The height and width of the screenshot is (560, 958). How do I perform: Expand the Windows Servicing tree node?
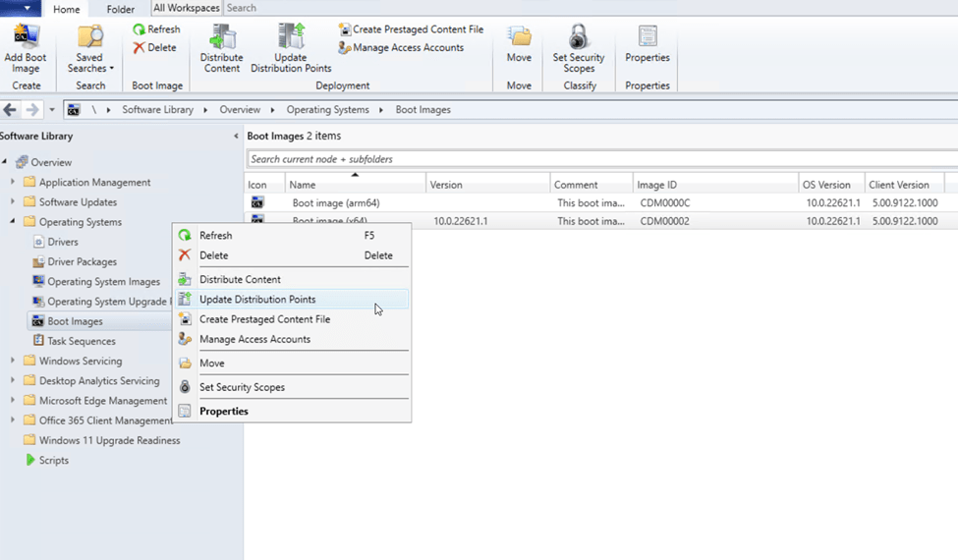click(x=13, y=362)
